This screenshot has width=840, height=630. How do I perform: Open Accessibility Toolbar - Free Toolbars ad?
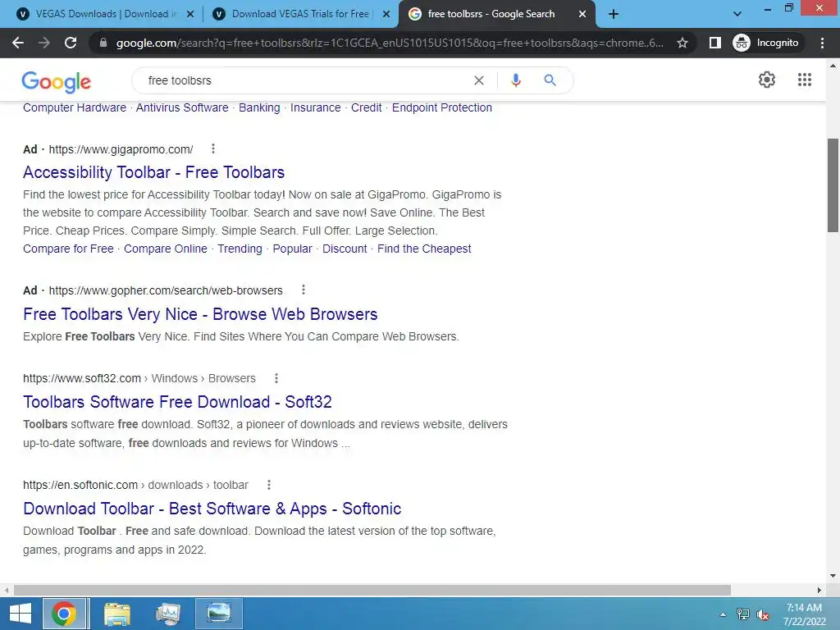(153, 172)
